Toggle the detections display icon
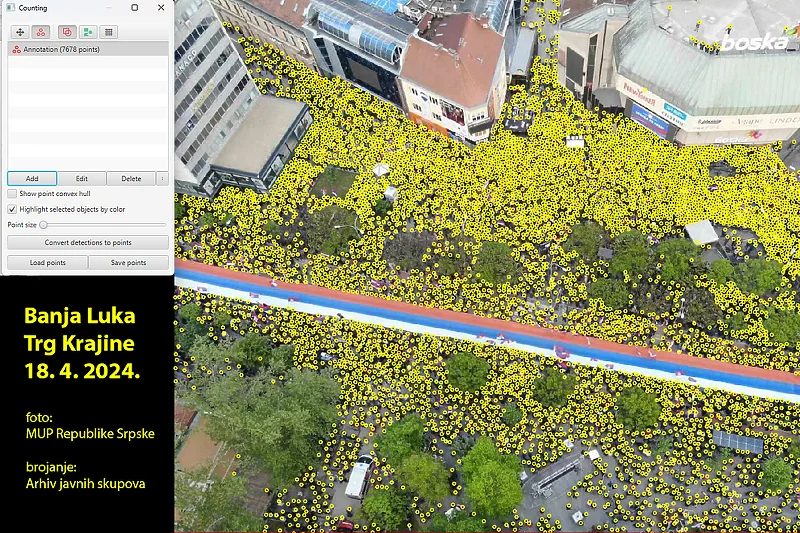The height and width of the screenshot is (533, 800). 87,32
